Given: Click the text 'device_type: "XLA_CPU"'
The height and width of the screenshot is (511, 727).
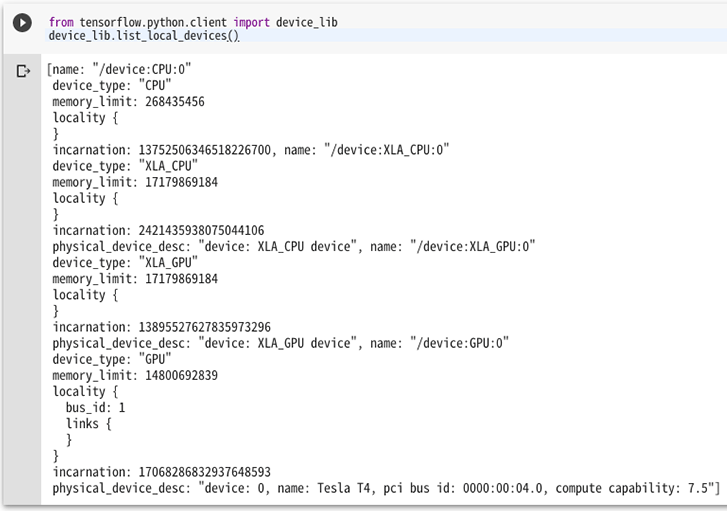Looking at the screenshot, I should 125,166.
